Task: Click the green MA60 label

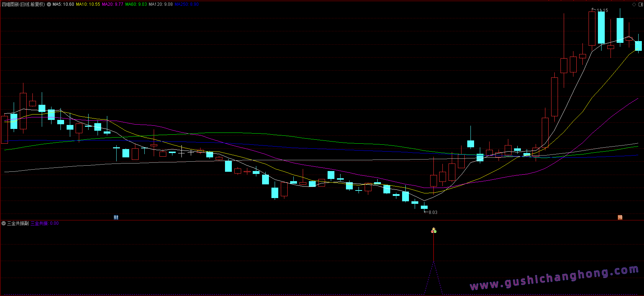Action: click(x=136, y=4)
